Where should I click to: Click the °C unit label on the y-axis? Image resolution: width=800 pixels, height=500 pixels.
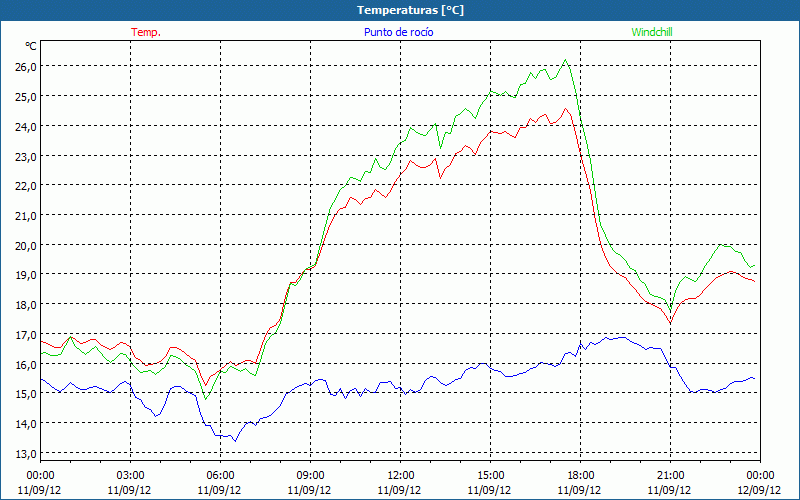(30, 46)
